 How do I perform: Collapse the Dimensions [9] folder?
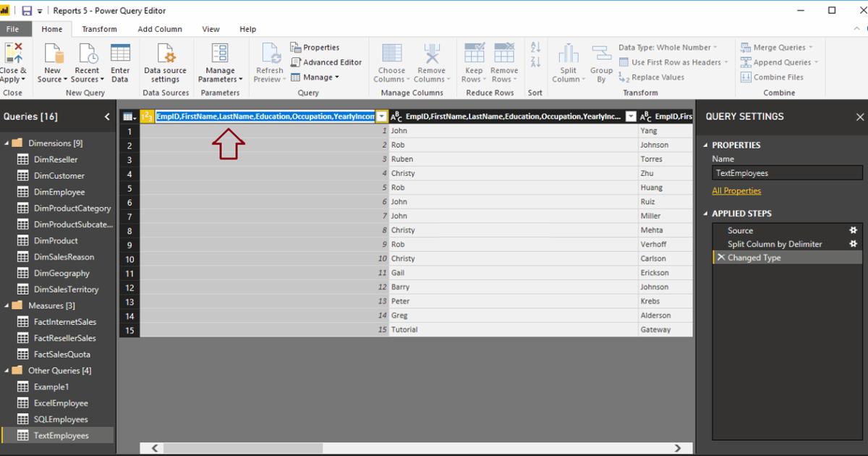[x=7, y=143]
